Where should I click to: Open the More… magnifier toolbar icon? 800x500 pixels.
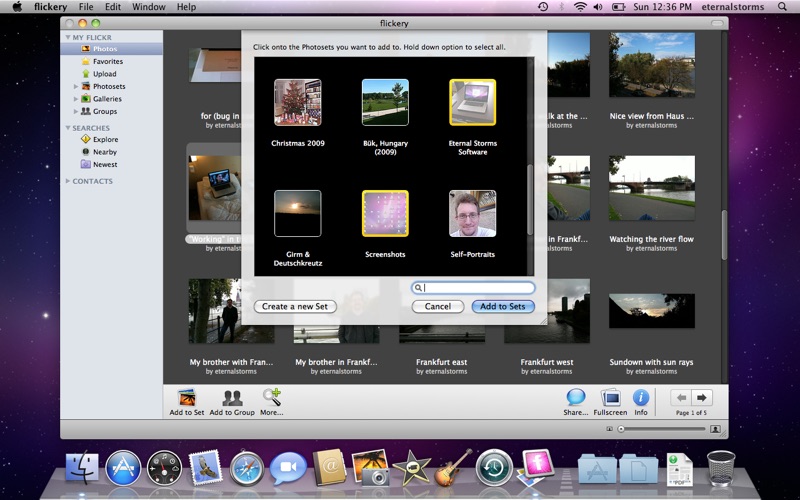271,398
